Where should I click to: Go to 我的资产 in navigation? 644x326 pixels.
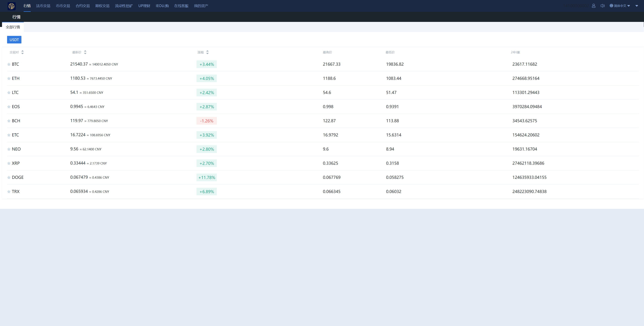tap(201, 6)
